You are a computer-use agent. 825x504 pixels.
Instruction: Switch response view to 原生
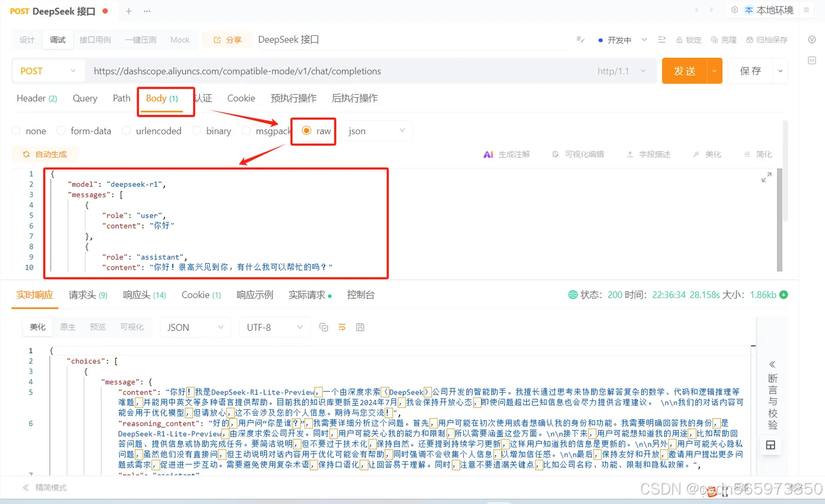pyautogui.click(x=68, y=327)
